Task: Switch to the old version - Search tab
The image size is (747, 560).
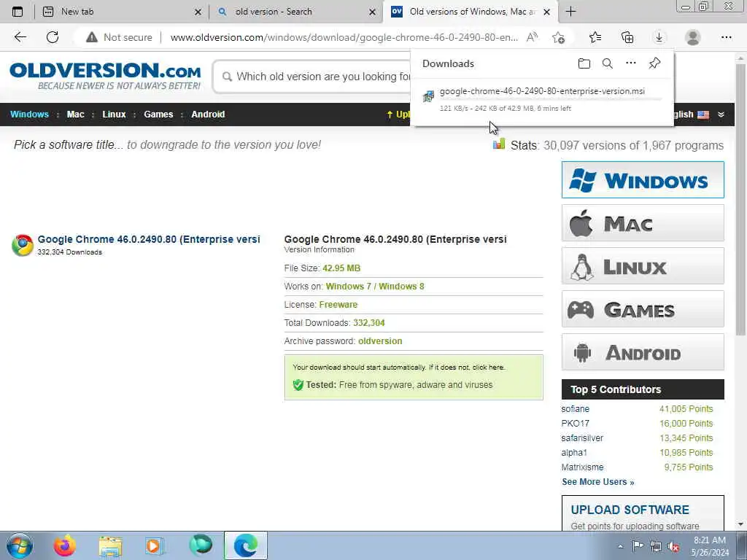Action: pyautogui.click(x=295, y=12)
